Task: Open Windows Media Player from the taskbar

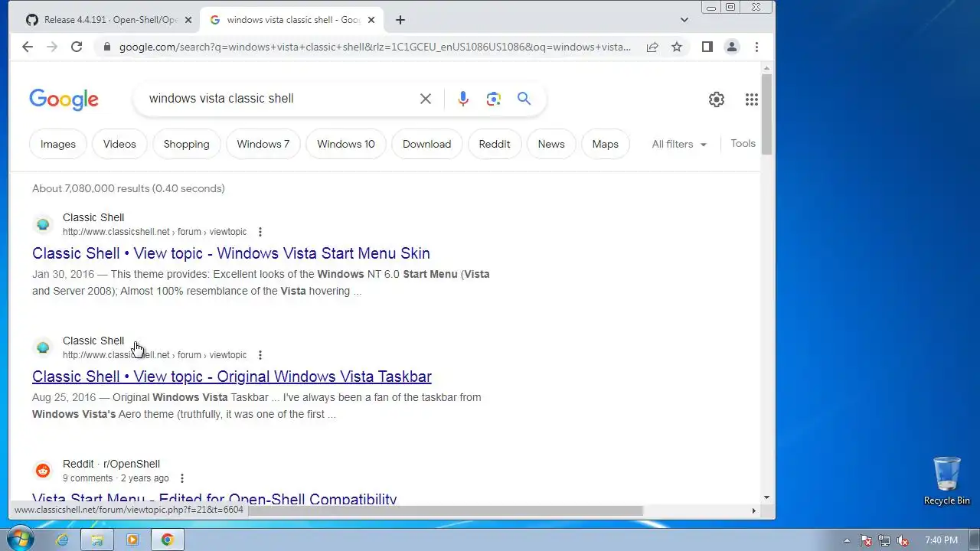Action: click(x=132, y=540)
